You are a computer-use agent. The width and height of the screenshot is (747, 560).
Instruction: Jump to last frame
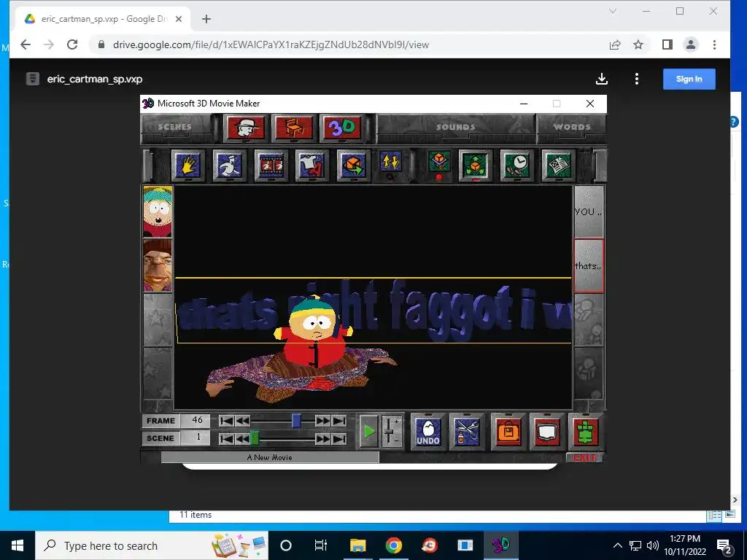(x=339, y=421)
